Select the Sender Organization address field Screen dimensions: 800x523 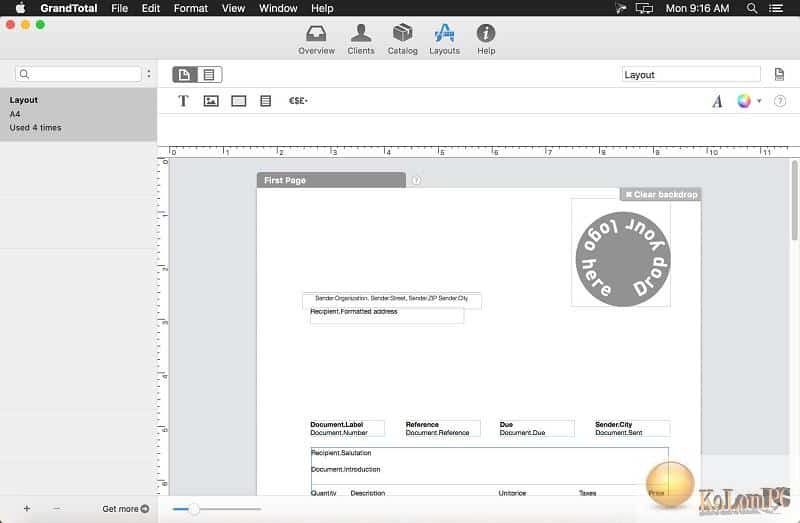(391, 300)
